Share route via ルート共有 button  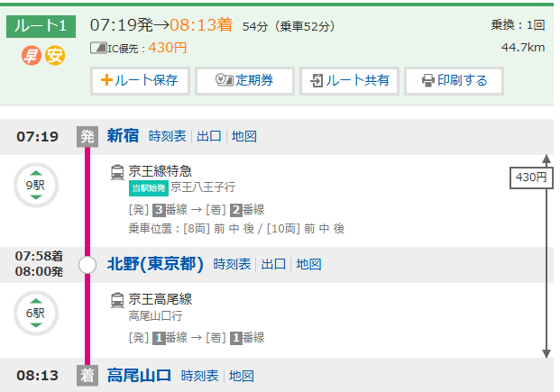(x=349, y=80)
